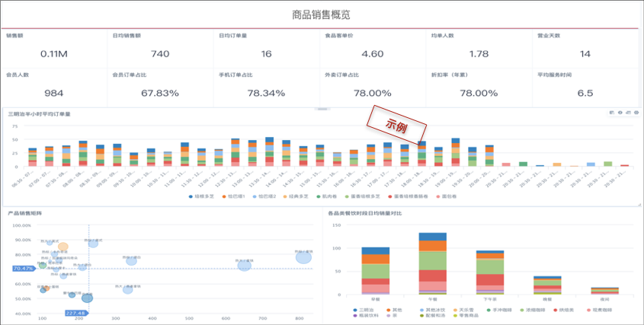This screenshot has width=644, height=325.
Task: Click the 日均订单量 value 16
Action: point(266,54)
